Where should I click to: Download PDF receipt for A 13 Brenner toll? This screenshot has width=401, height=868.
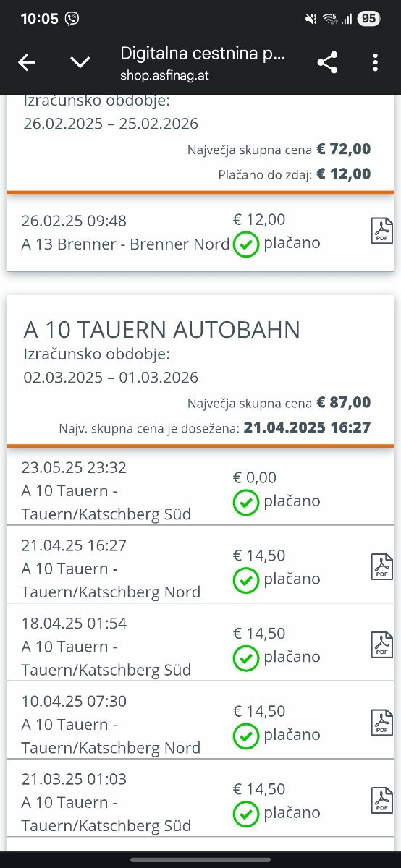(x=381, y=231)
